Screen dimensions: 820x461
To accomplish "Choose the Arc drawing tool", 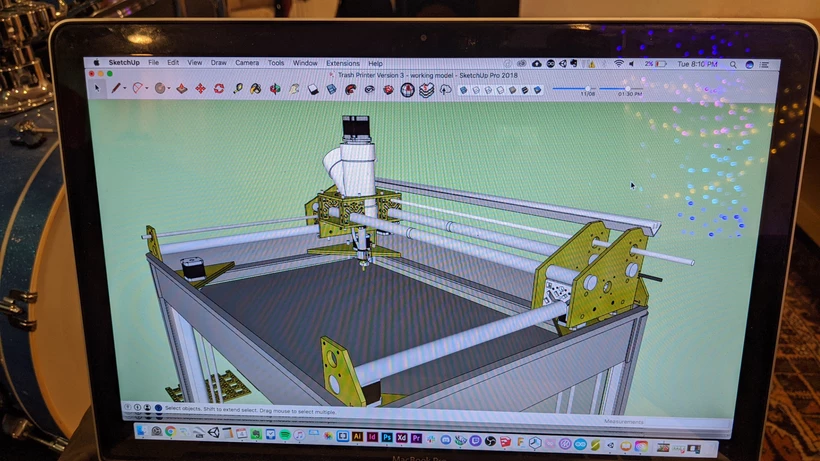I will (x=138, y=88).
